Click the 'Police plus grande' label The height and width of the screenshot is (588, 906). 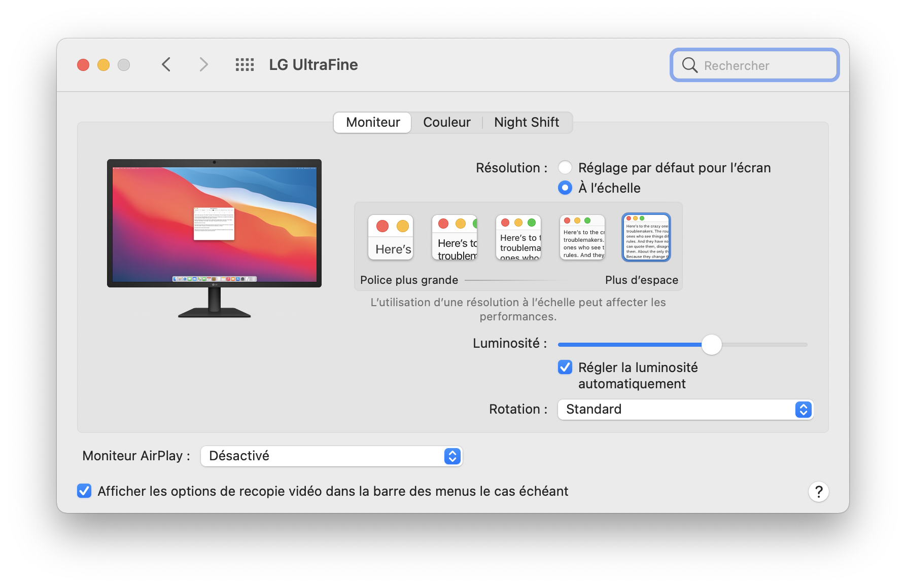coord(409,280)
